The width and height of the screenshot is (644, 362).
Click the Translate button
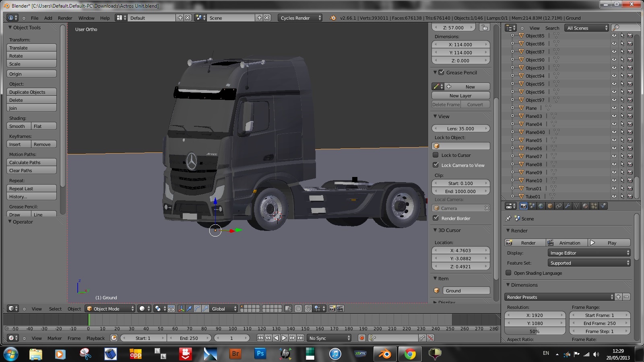click(31, 47)
